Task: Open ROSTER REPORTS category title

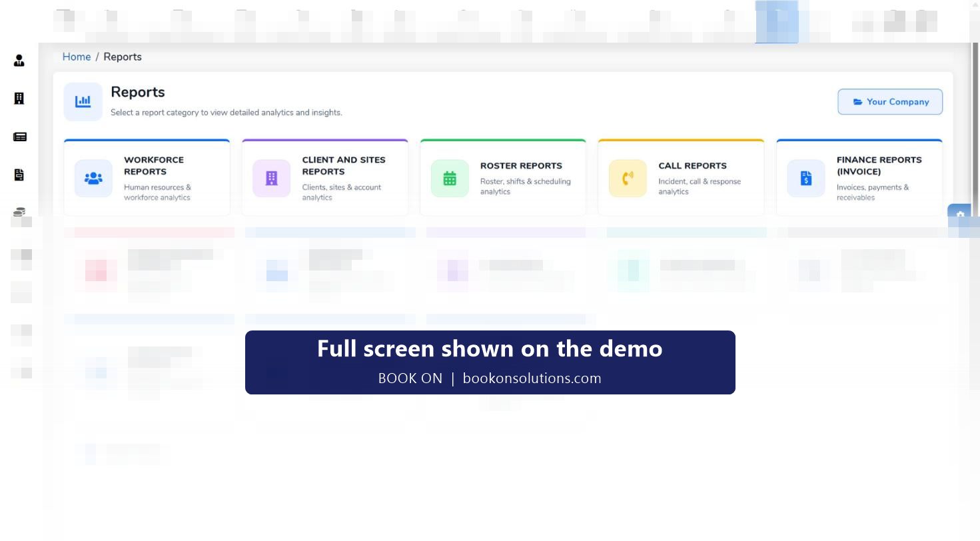Action: (521, 166)
